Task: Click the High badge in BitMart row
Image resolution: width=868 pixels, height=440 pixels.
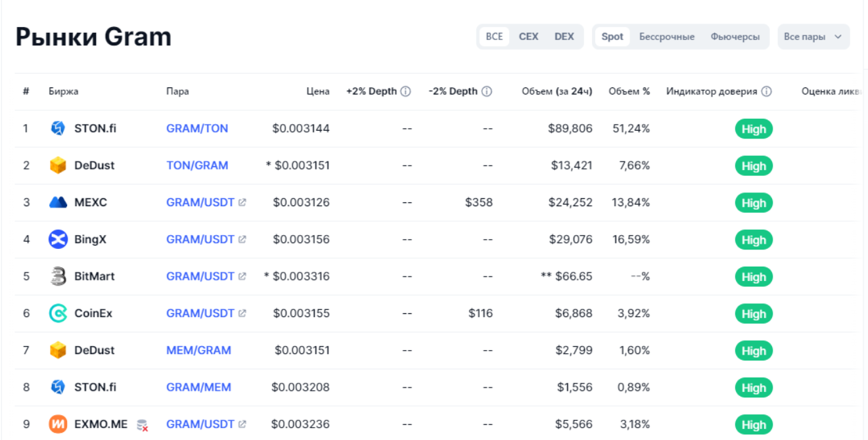Action: coord(754,277)
